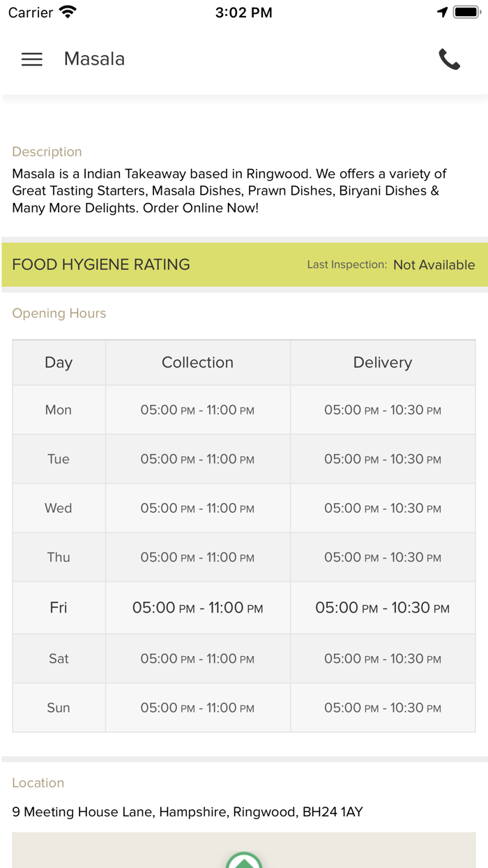Tap the phone call icon
Viewport: 488px width, 868px height.
pos(450,59)
